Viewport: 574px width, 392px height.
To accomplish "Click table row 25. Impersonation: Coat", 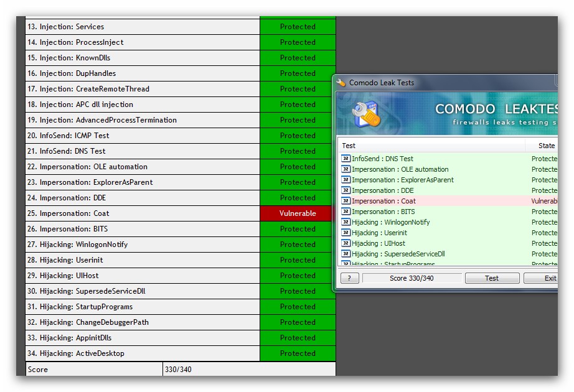I will click(181, 213).
